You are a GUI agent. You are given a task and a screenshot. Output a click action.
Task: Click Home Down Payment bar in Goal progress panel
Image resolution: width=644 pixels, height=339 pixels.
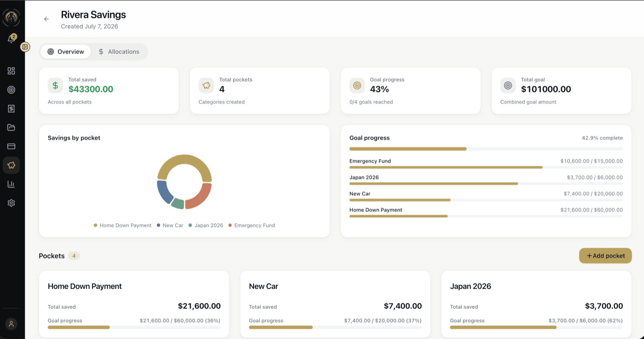tap(486, 216)
